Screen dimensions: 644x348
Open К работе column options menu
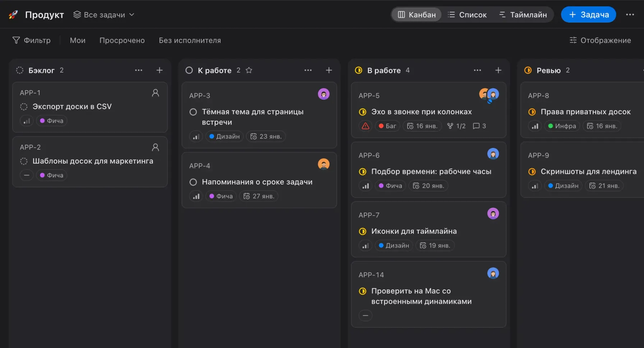(308, 70)
